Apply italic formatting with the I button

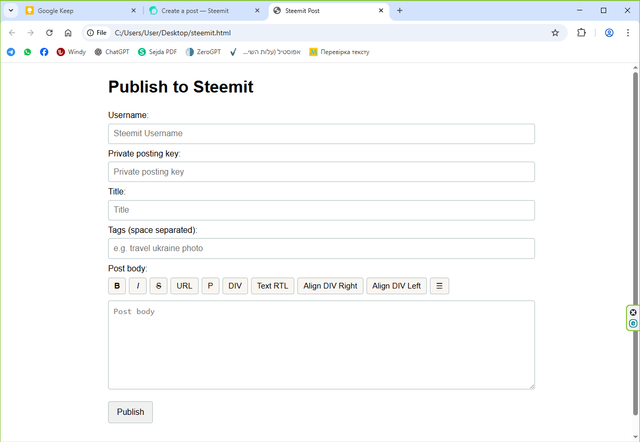[138, 286]
